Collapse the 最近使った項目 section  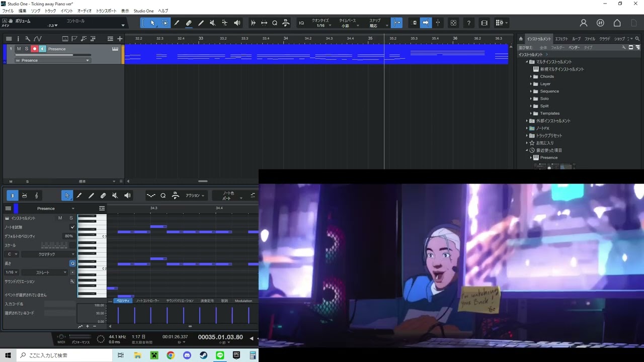(527, 150)
